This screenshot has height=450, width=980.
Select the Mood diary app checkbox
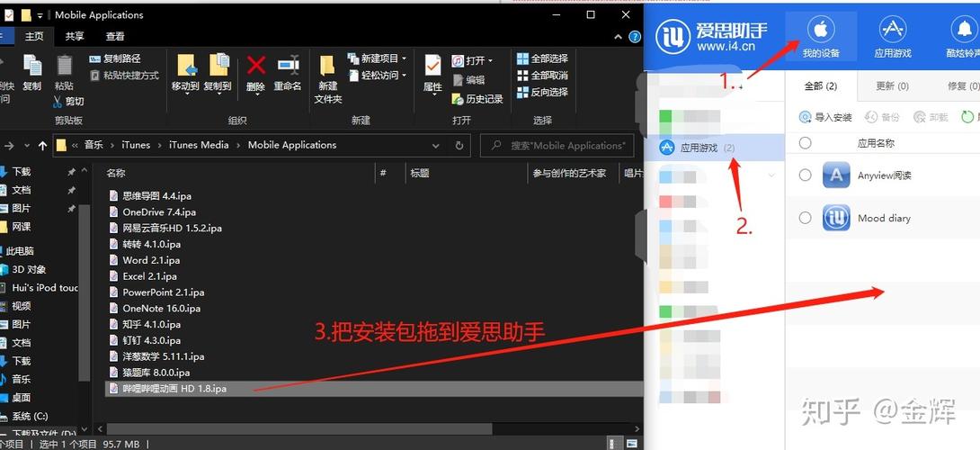(805, 218)
